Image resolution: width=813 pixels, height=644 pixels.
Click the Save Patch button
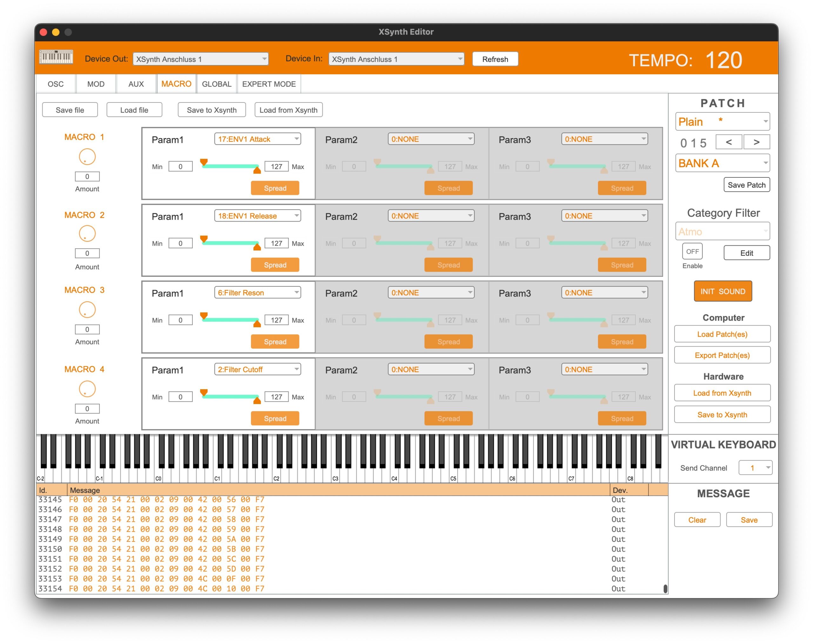pyautogui.click(x=747, y=185)
